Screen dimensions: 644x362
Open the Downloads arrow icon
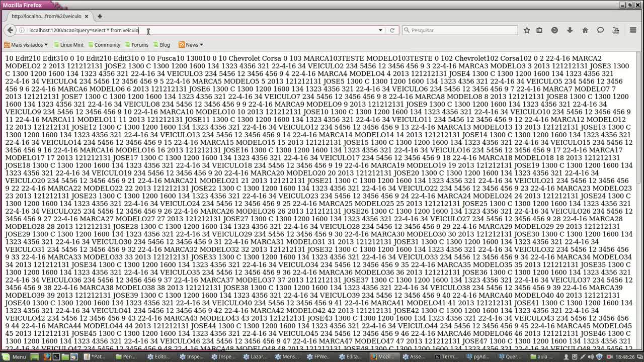pos(570,30)
